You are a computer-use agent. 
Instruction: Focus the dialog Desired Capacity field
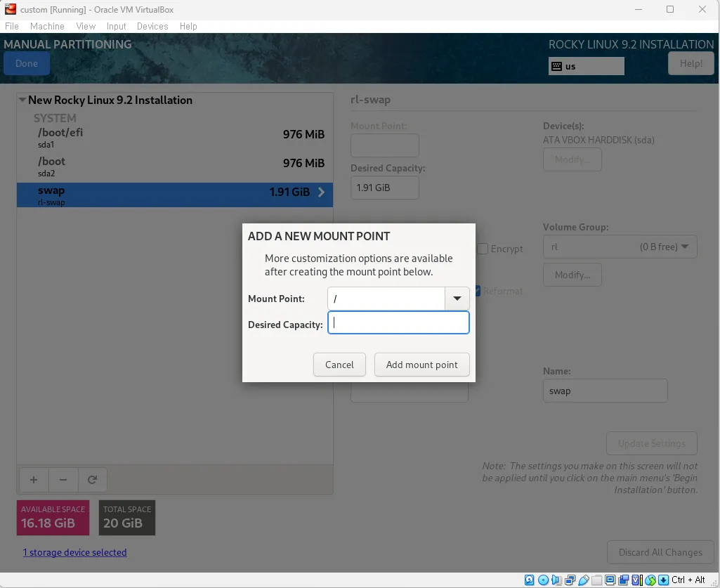[398, 322]
